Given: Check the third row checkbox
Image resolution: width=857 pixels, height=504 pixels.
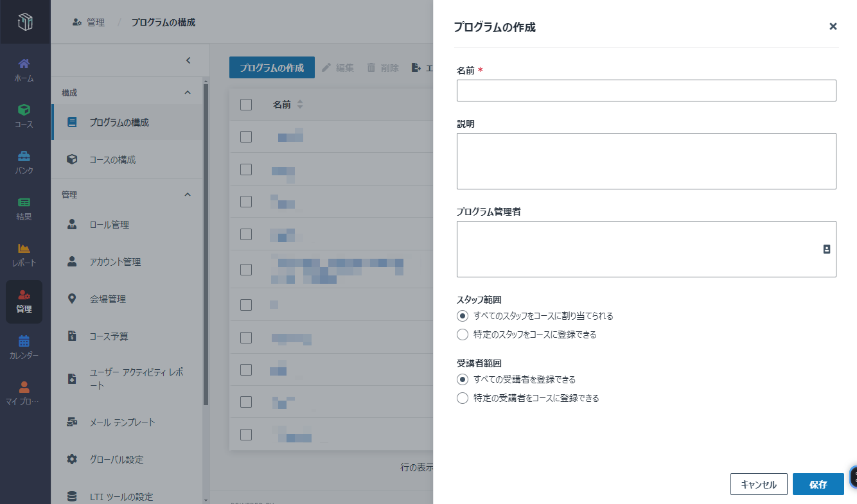Looking at the screenshot, I should coord(246,202).
